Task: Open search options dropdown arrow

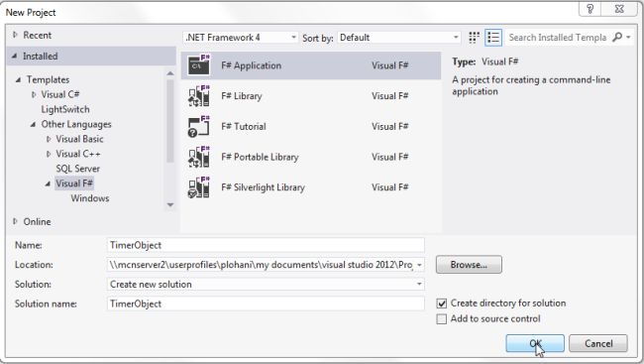Action: (x=629, y=38)
